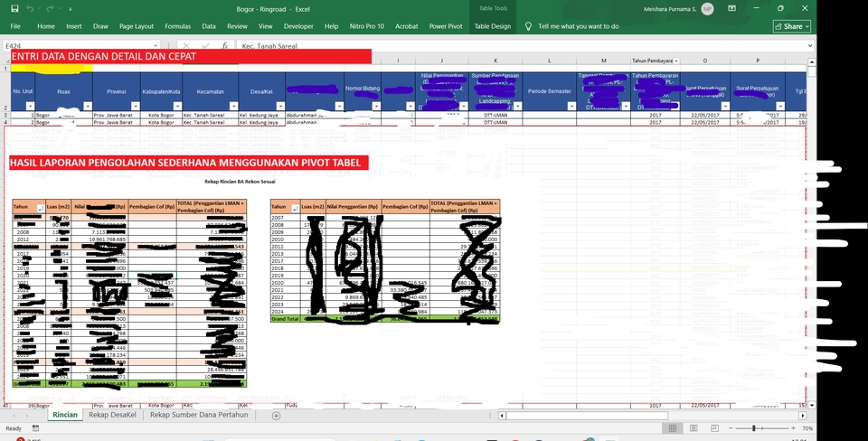The image size is (868, 441).
Task: Open Desa/Kel. column filter dropdown
Action: 280,106
